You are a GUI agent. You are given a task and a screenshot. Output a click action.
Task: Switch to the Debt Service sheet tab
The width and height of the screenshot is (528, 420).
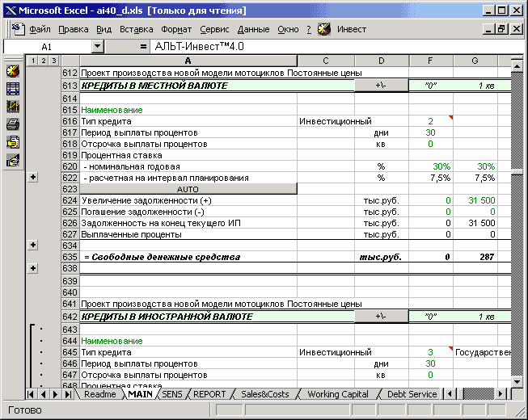click(x=412, y=394)
